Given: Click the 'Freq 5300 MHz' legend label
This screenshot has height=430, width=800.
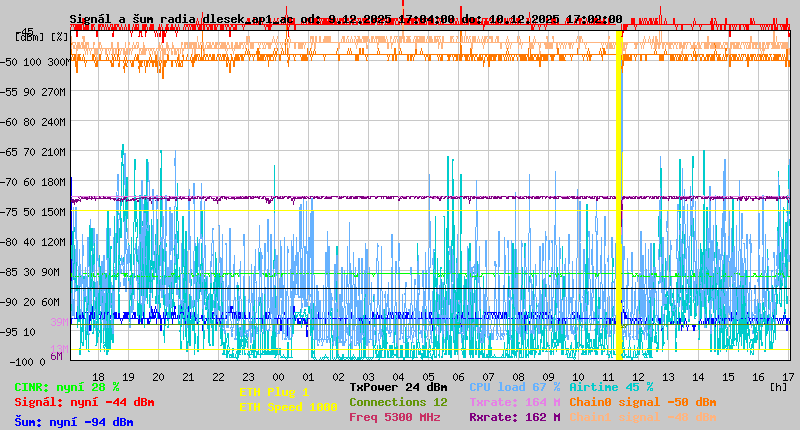Looking at the screenshot, I should (394, 417).
